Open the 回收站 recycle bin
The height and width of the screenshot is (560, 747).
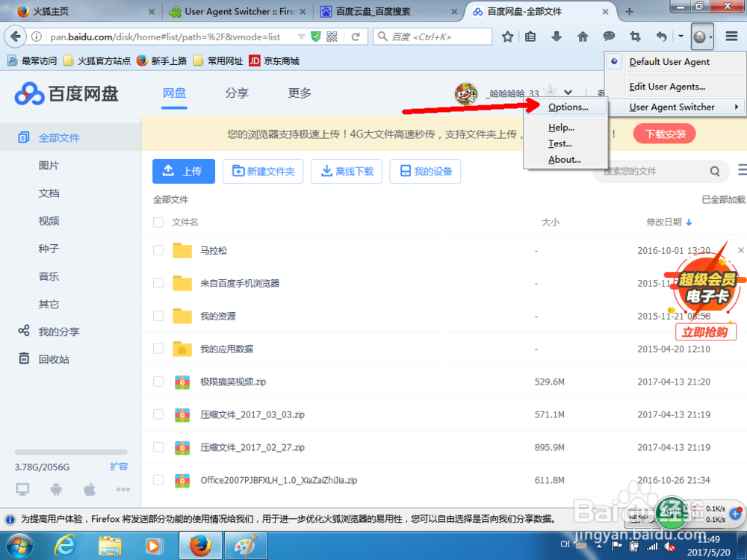coord(44,359)
